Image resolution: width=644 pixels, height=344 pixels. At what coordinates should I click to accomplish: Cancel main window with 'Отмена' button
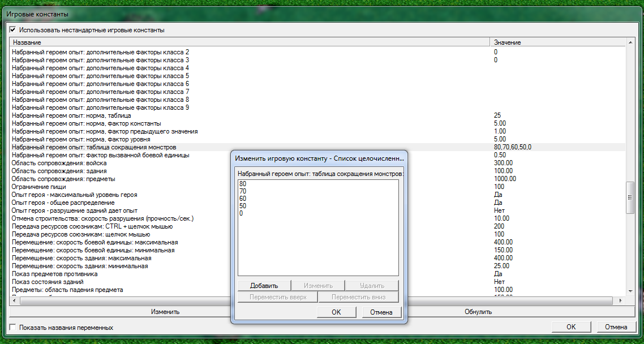(x=616, y=327)
